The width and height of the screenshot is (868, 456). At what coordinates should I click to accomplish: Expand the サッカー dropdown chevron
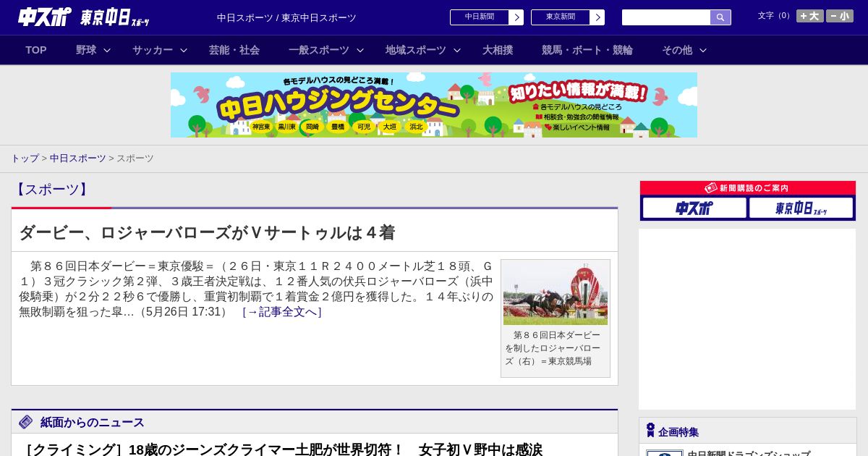click(184, 50)
